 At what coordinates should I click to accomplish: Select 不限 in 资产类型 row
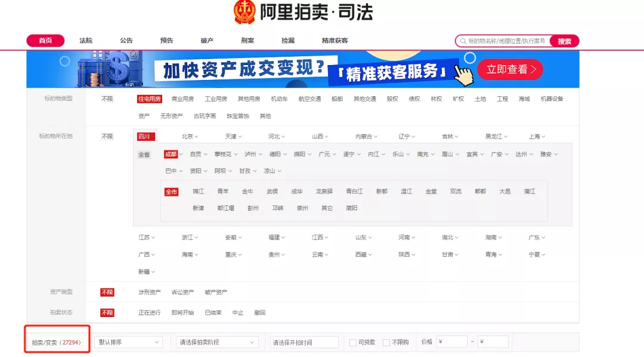tap(107, 293)
